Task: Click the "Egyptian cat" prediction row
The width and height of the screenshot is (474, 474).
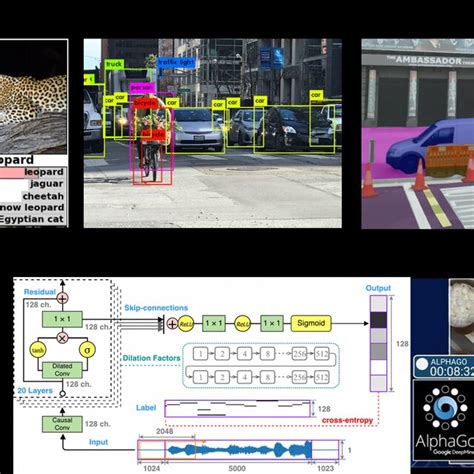Action: click(x=32, y=219)
